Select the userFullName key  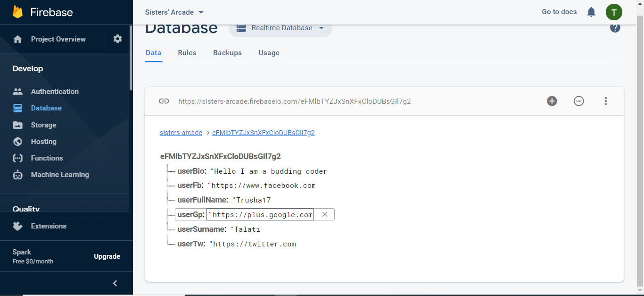click(203, 200)
